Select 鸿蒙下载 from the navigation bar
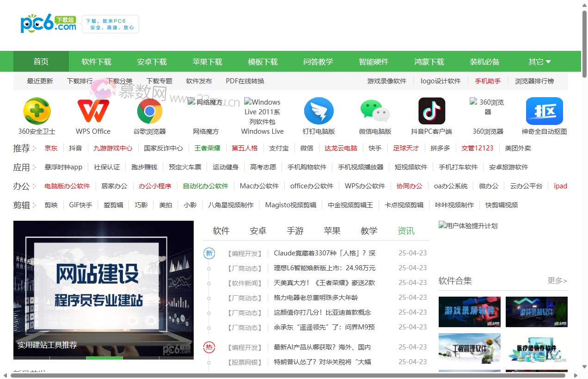Screen dimensions: 588x379 point(429,61)
